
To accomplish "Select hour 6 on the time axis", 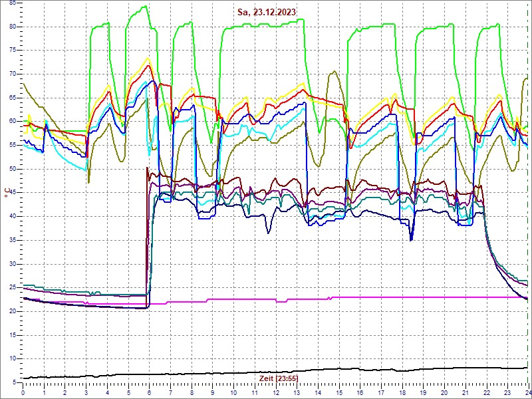I will (149, 392).
